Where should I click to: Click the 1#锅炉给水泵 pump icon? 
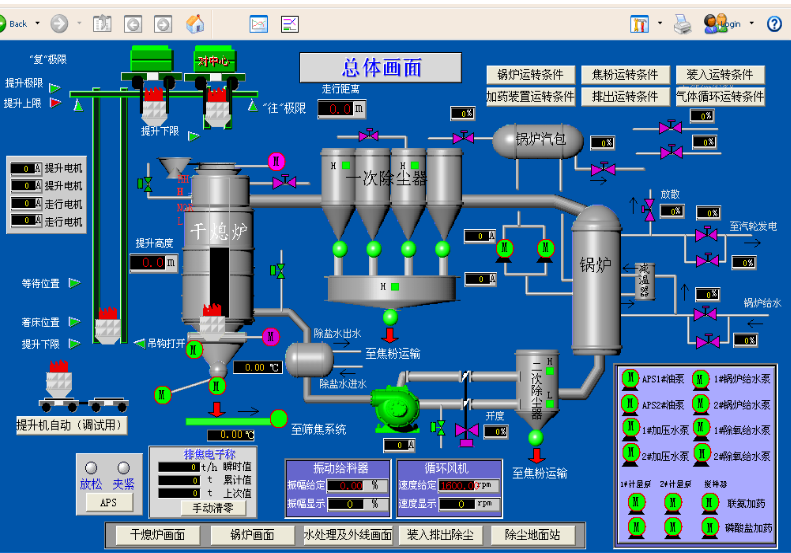click(702, 379)
